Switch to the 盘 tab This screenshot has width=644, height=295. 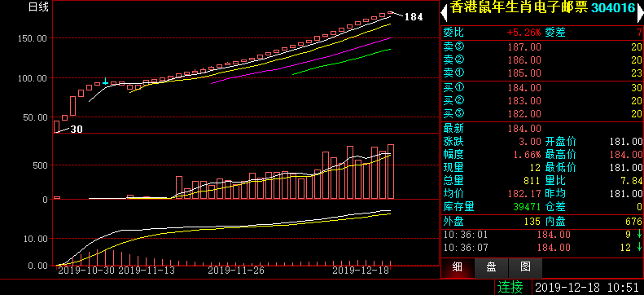pos(492,268)
